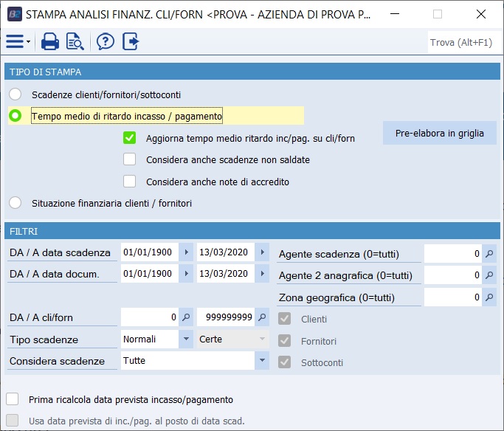Click the DA / A cli/forn label
504x431 pixels.
point(41,317)
